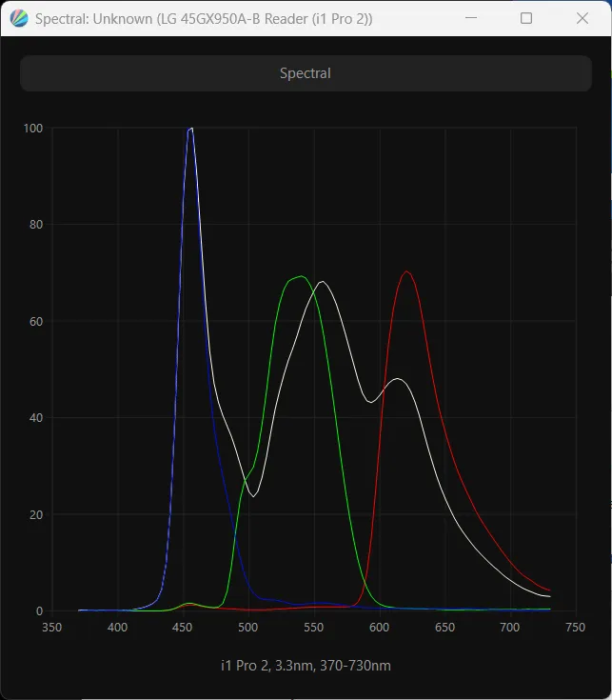Image resolution: width=612 pixels, height=700 pixels.
Task: Click the blue curve peak at 100
Action: click(189, 129)
